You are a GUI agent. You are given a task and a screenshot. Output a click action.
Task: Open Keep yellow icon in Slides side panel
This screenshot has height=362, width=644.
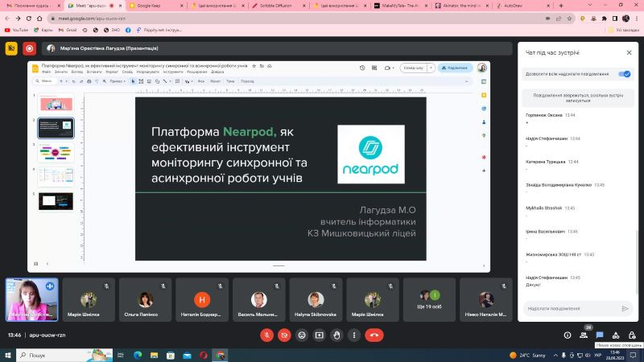click(484, 95)
